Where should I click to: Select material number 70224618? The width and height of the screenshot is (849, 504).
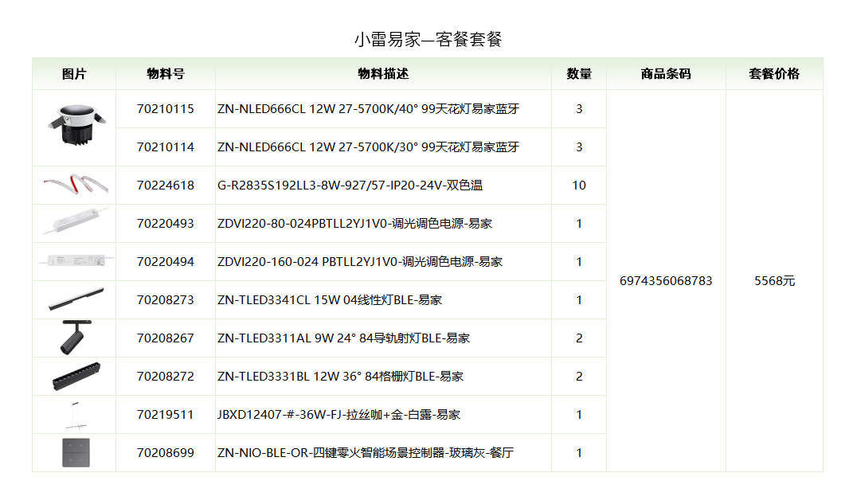pos(166,186)
